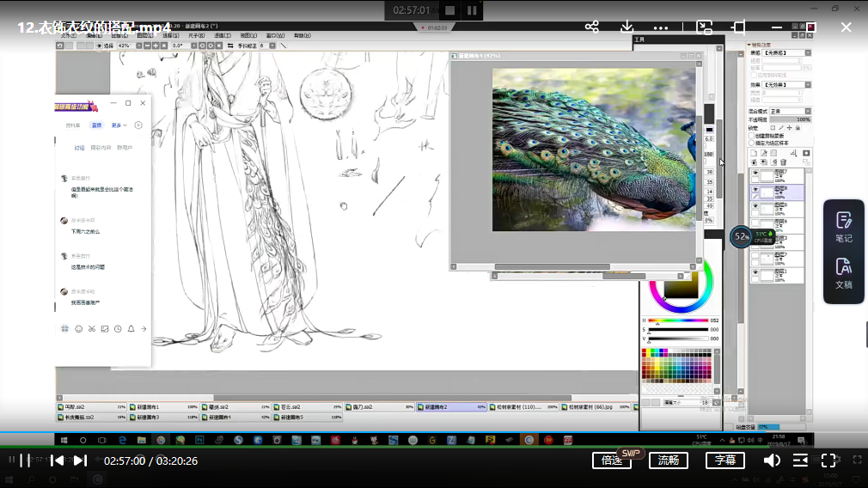Open the 倍速 playback speed button
The width and height of the screenshot is (868, 488).
click(x=612, y=461)
